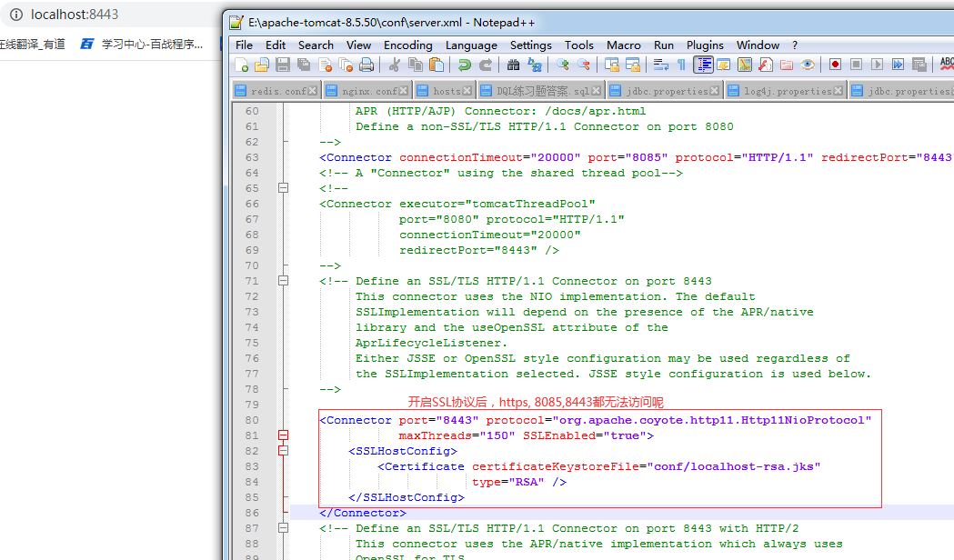This screenshot has width=954, height=560.
Task: Open the Folder as Workspace icon
Action: pyautogui.click(x=787, y=65)
